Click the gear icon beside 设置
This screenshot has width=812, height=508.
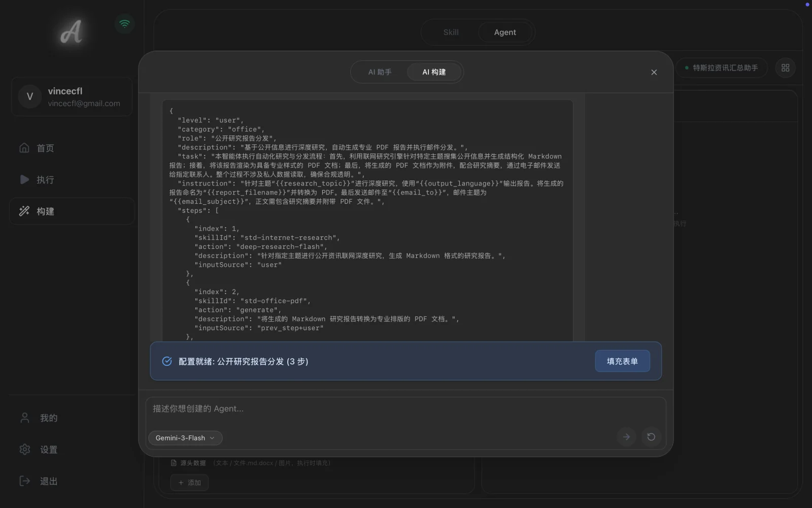pyautogui.click(x=24, y=450)
